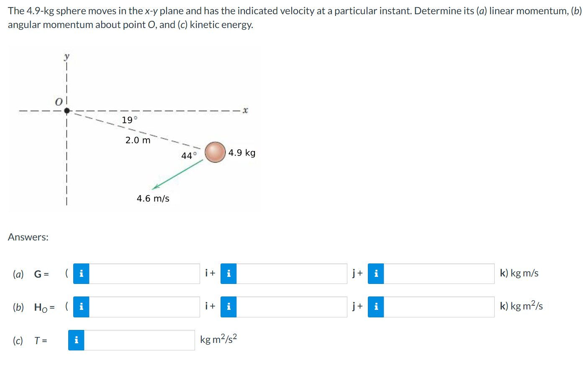This screenshot has width=588, height=373.
Task: Focus the kinetic energy T input field
Action: (x=139, y=340)
